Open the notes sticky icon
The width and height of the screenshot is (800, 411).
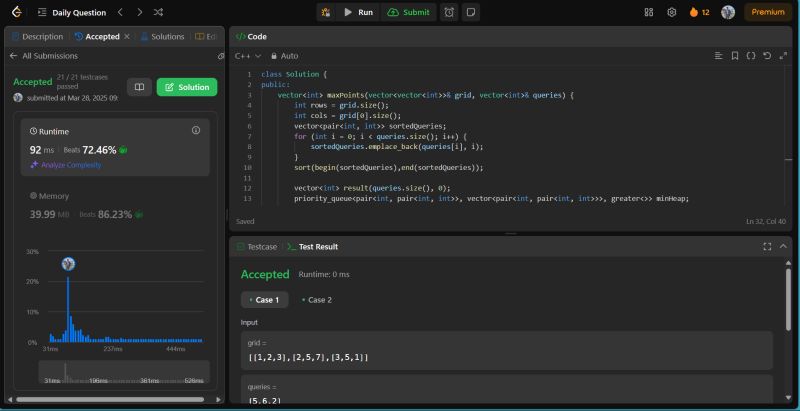coord(471,12)
